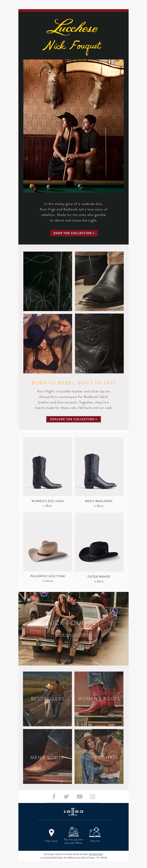Open the YouTube social icon

point(80,797)
